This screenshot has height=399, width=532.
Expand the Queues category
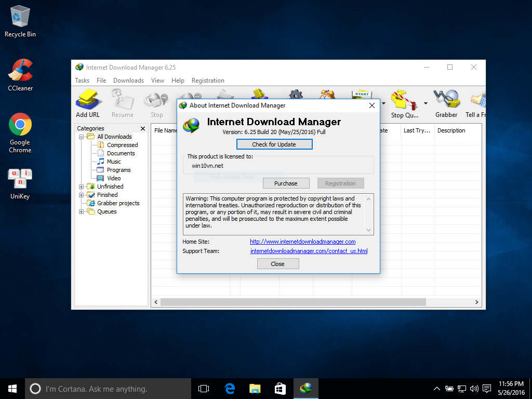[81, 212]
